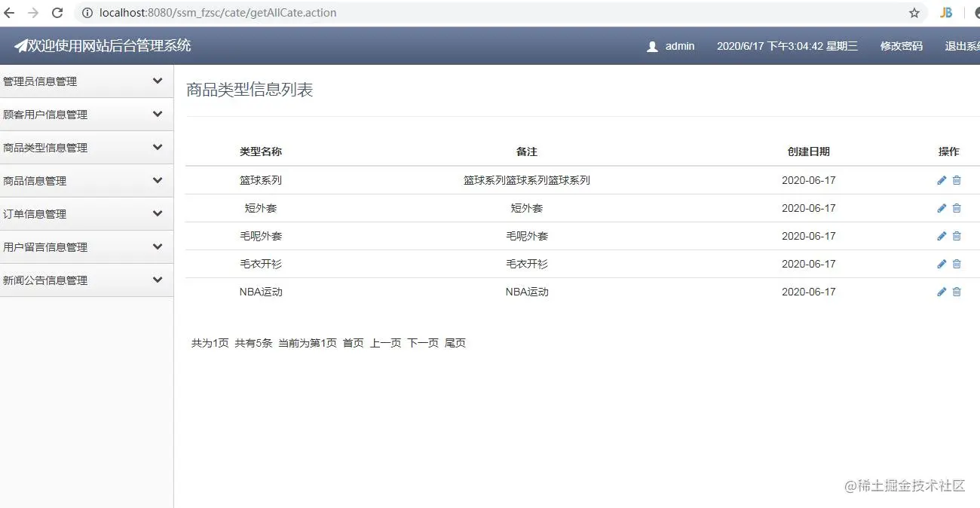Image resolution: width=980 pixels, height=508 pixels.
Task: Select NBA运动 type name cell
Action: (261, 292)
